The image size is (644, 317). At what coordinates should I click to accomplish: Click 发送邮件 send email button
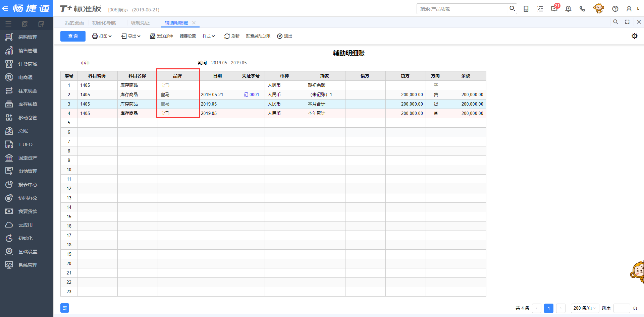click(161, 36)
